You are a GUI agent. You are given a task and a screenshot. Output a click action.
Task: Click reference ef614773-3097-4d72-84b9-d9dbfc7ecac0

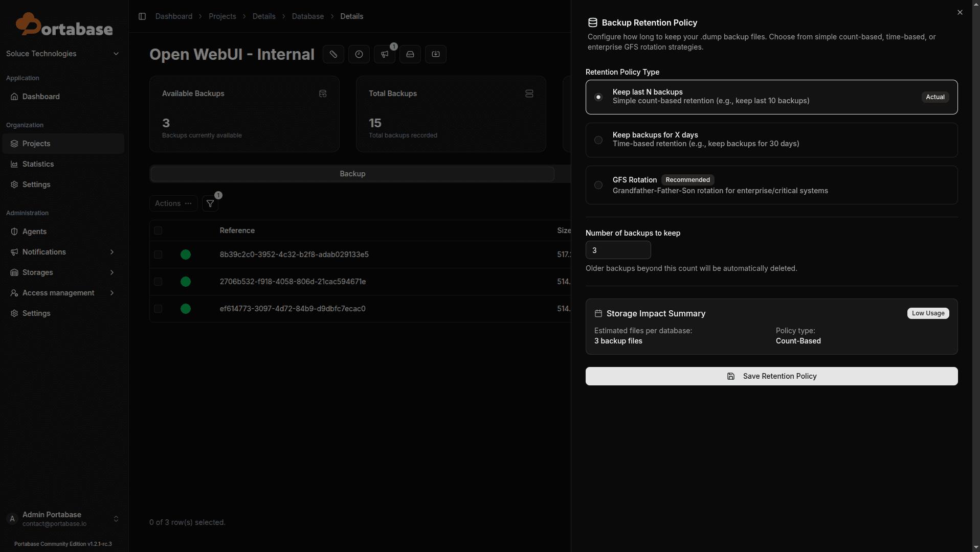293,309
